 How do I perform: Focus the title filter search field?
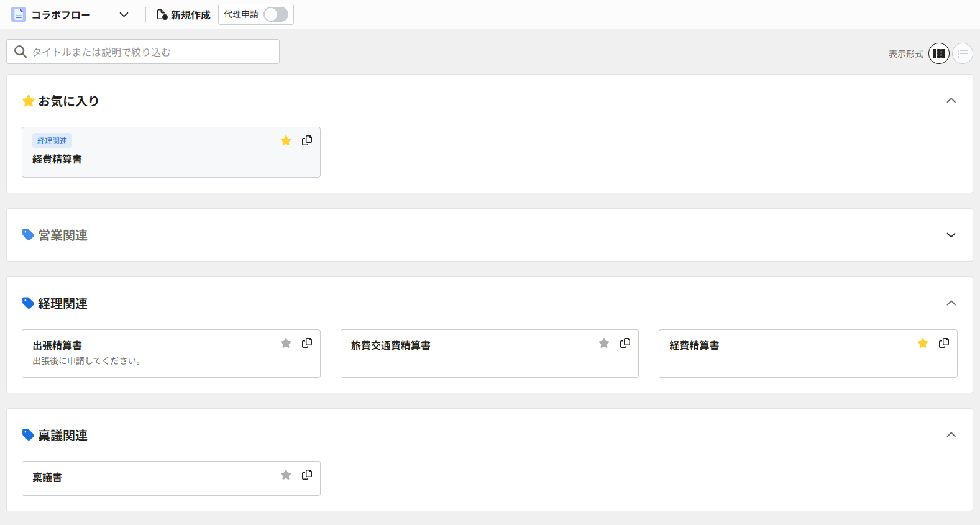click(143, 52)
